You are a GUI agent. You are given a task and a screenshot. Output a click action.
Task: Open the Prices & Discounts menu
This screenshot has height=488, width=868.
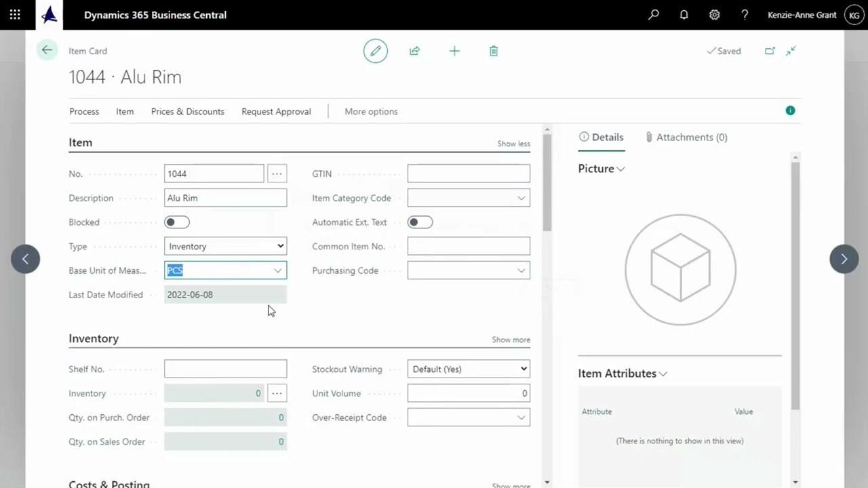[x=188, y=111]
